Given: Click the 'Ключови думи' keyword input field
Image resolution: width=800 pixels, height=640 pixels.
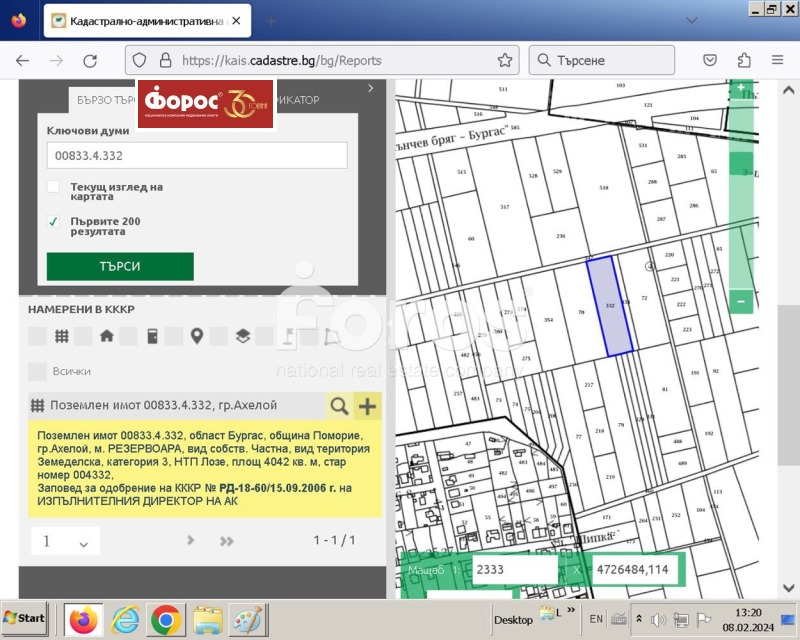Looking at the screenshot, I should (197, 156).
